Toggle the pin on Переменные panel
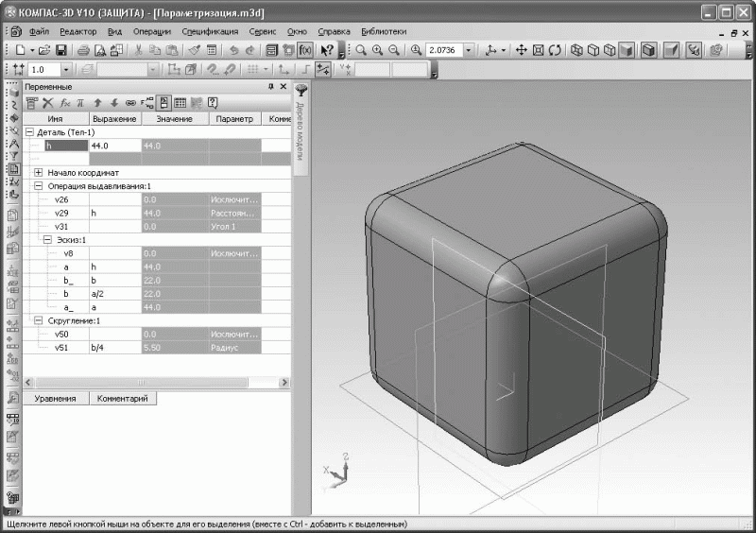The width and height of the screenshot is (756, 533). (271, 86)
